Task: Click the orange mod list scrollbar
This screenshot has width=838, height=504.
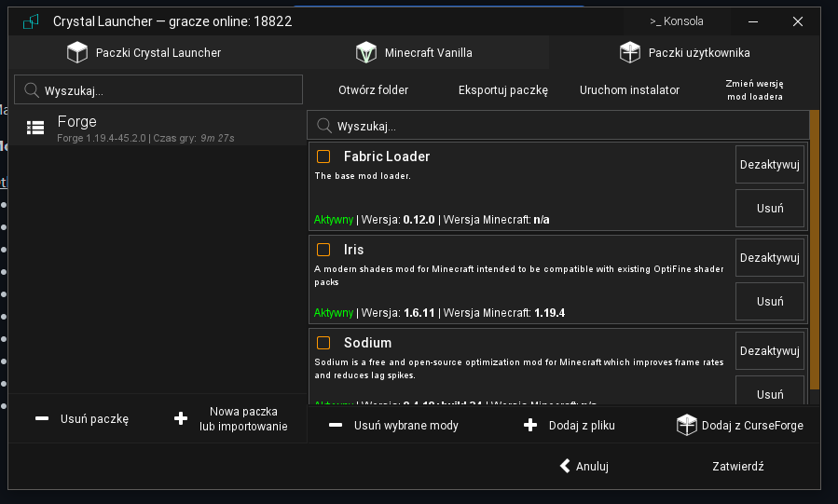Action: coord(815,249)
